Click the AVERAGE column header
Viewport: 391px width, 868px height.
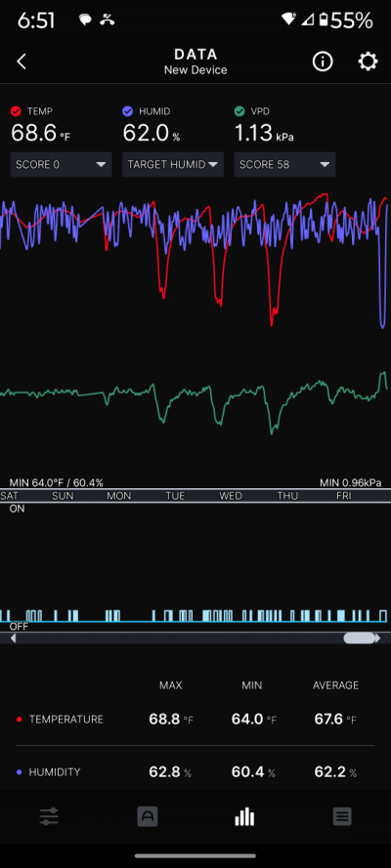tap(335, 685)
